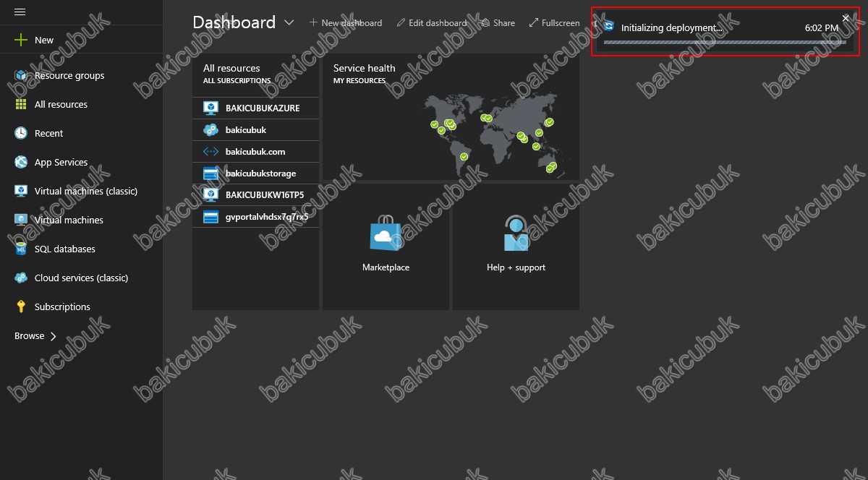868x480 pixels.
Task: Select gvportalvhdsx7q7rx5 resource row text
Action: (x=267, y=217)
